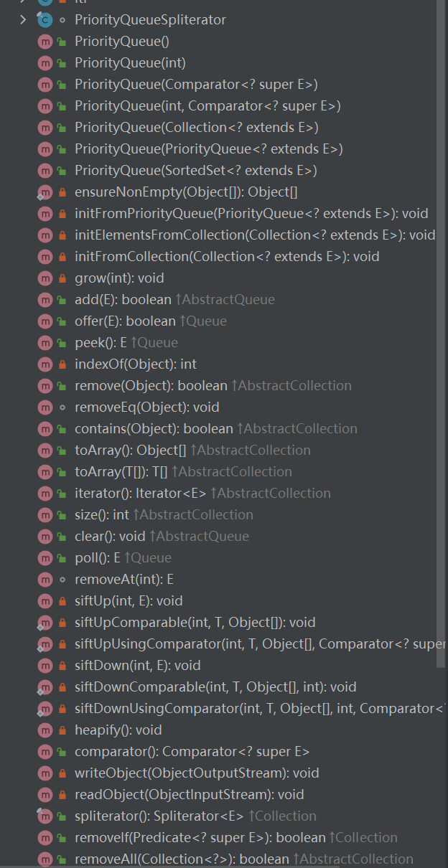Viewport: 448px width, 868px height.
Task: Click method icon beside initFromPriorityQueue
Action: coord(45,214)
